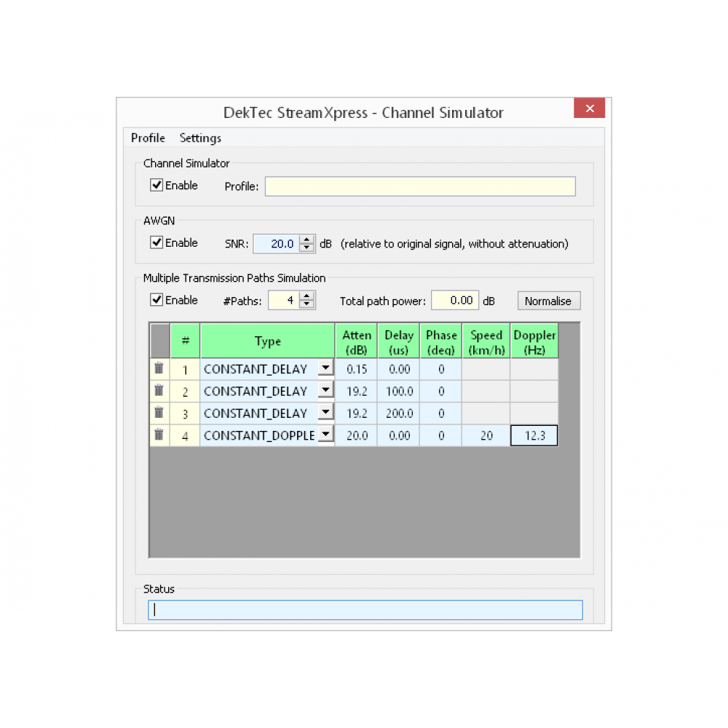This screenshot has width=728, height=728.
Task: Close the Channel Simulator window
Action: click(589, 108)
